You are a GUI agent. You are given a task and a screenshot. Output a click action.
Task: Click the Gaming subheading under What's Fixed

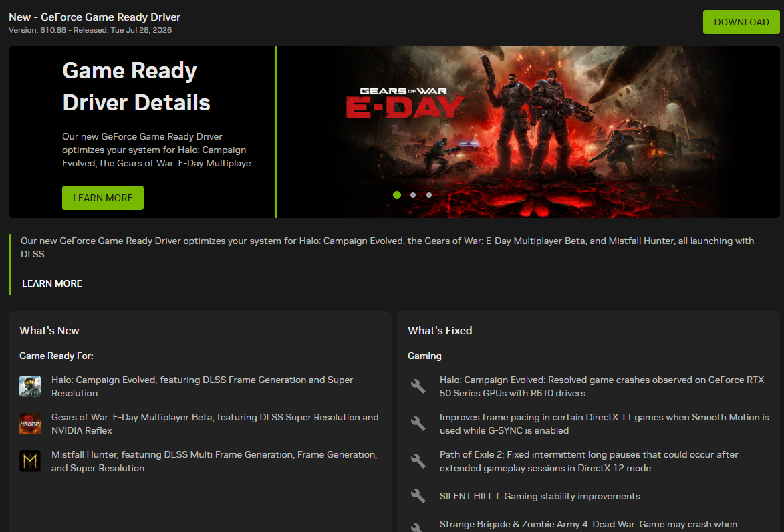pos(424,356)
